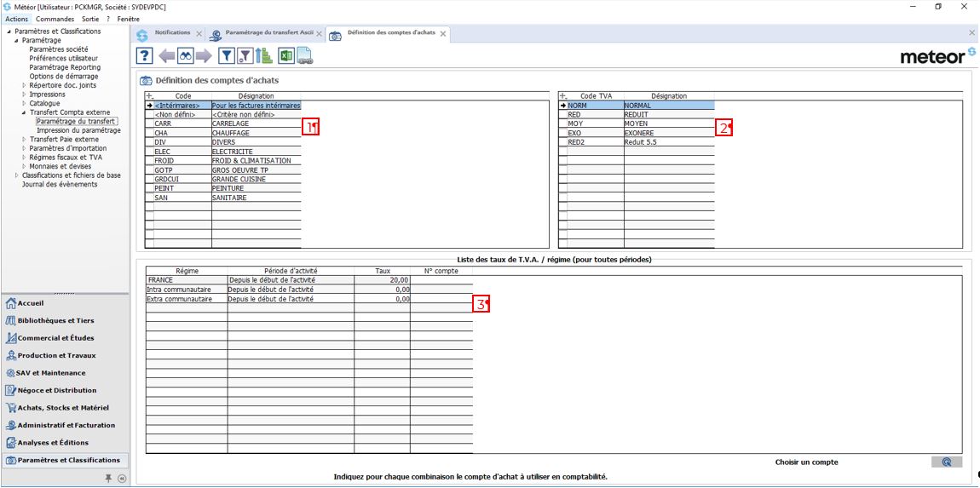Expand the Transfert Paie externe node

(25, 140)
